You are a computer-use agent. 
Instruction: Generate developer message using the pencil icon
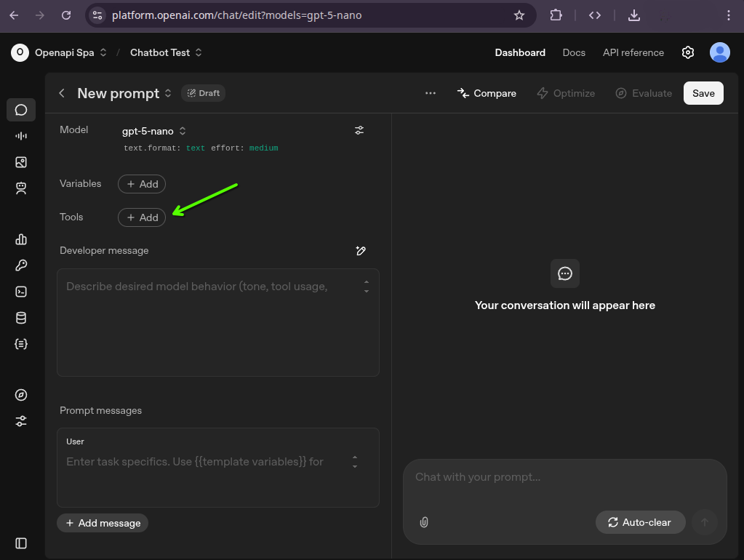361,250
